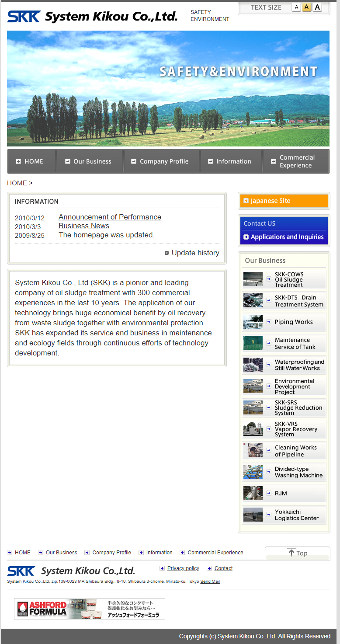Image resolution: width=340 pixels, height=644 pixels.
Task: Open SKK-DTS Drain Treatment System item
Action: tap(284, 301)
